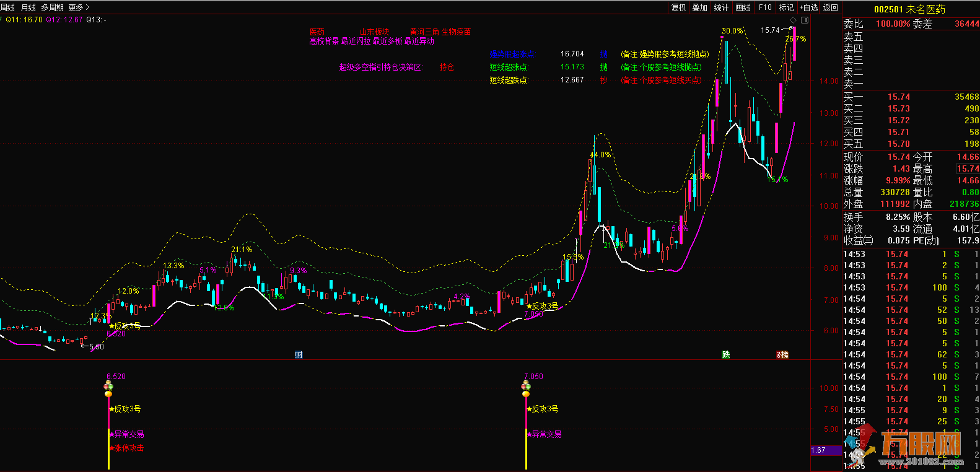Open F10 company info
Viewport: 980px width, 472px height.
pyautogui.click(x=765, y=7)
